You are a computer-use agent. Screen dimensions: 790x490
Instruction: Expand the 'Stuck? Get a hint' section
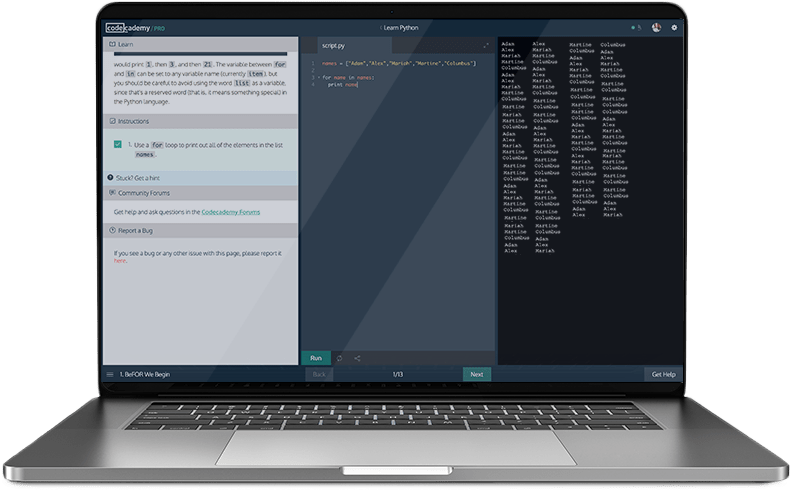(x=140, y=177)
